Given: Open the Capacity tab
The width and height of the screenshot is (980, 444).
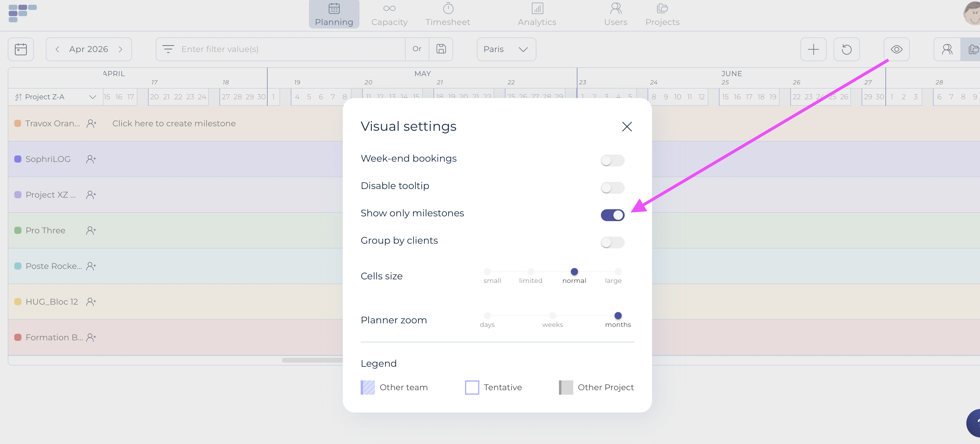Looking at the screenshot, I should coord(389,15).
